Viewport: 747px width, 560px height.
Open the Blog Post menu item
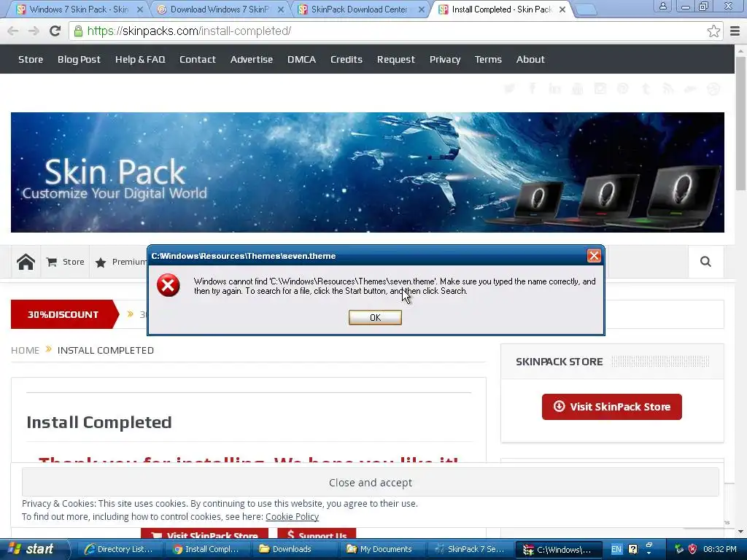pyautogui.click(x=79, y=60)
